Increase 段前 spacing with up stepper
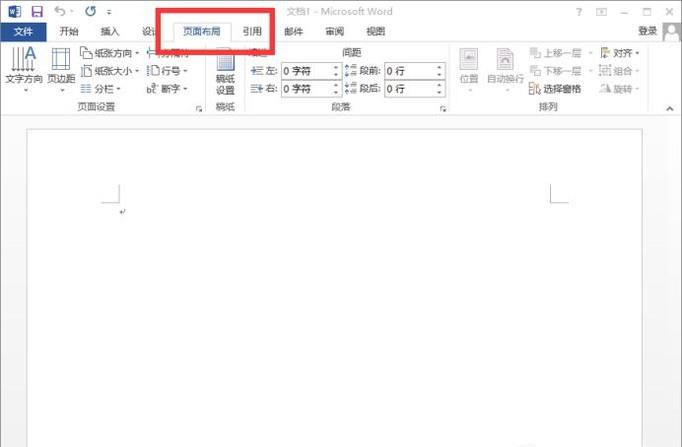Screen dimensions: 682x447 pos(439,67)
